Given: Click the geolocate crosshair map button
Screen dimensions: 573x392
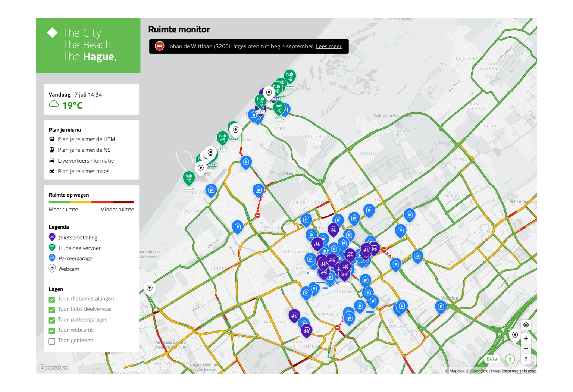Looking at the screenshot, I should click(526, 325).
